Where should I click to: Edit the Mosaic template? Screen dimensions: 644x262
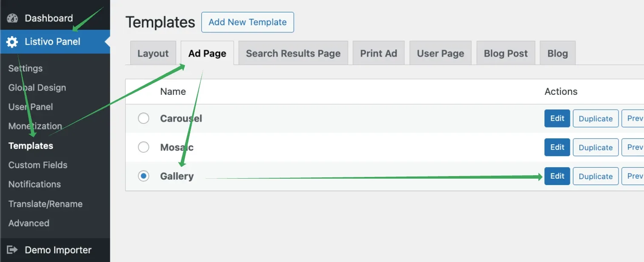click(557, 147)
